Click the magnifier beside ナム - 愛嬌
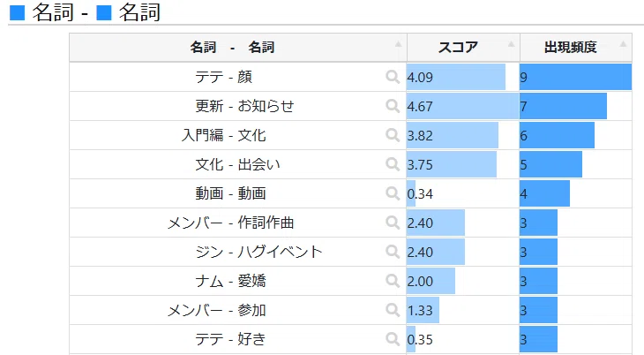This screenshot has height=355, width=644. coord(393,281)
